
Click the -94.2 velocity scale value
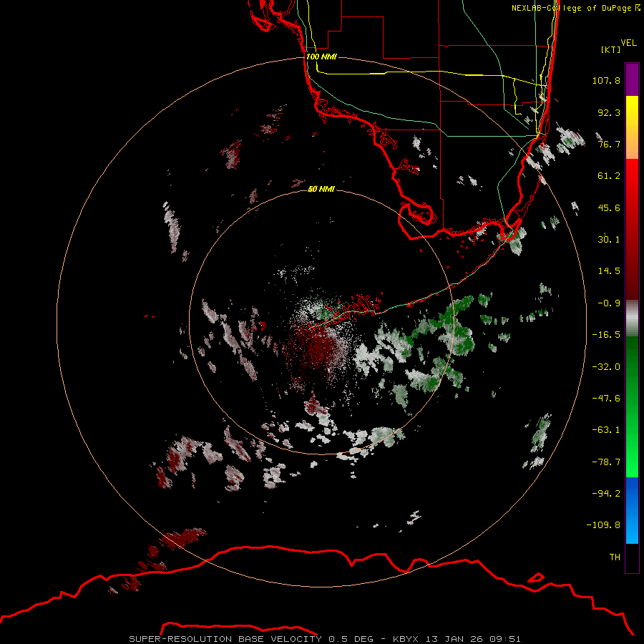tap(606, 493)
